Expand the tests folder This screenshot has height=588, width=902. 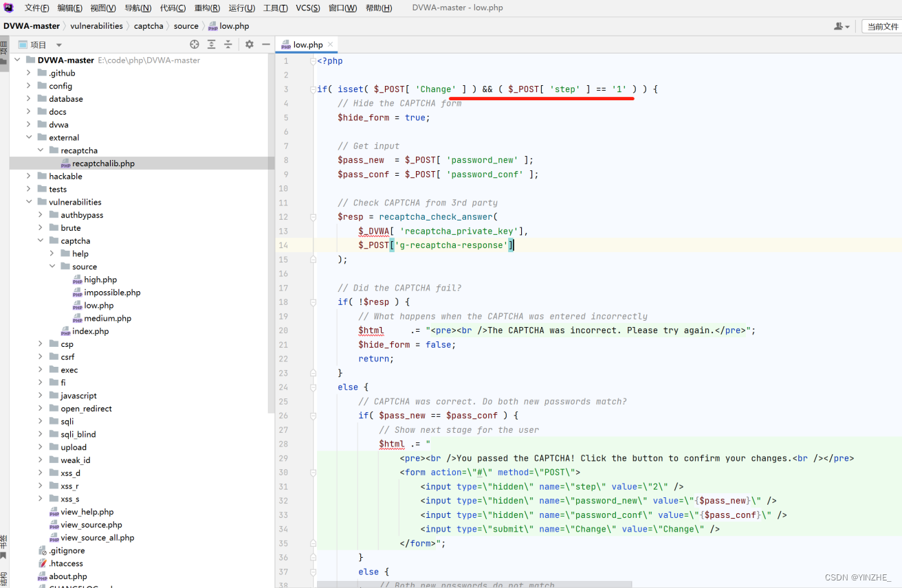[x=29, y=189]
